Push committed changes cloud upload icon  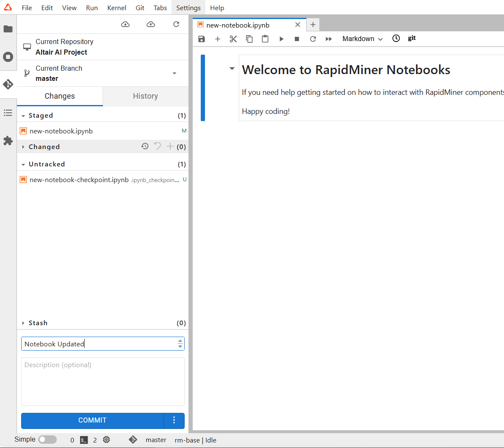(151, 25)
